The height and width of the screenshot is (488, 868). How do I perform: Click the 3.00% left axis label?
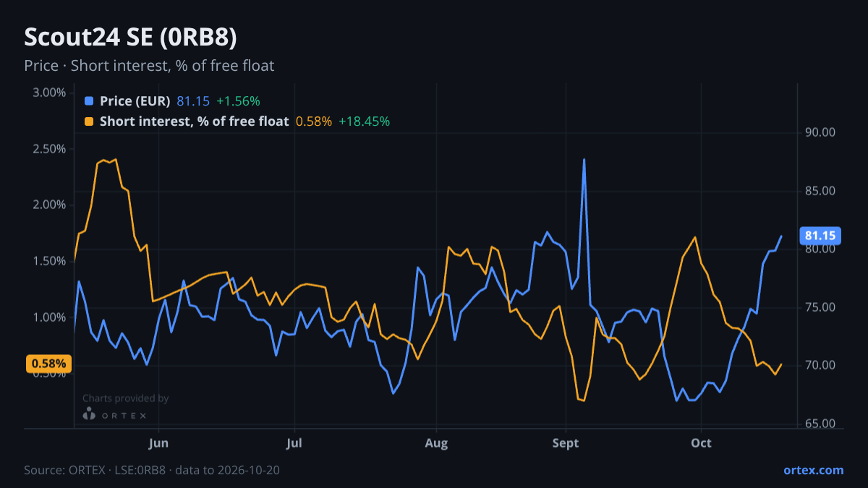coord(49,93)
